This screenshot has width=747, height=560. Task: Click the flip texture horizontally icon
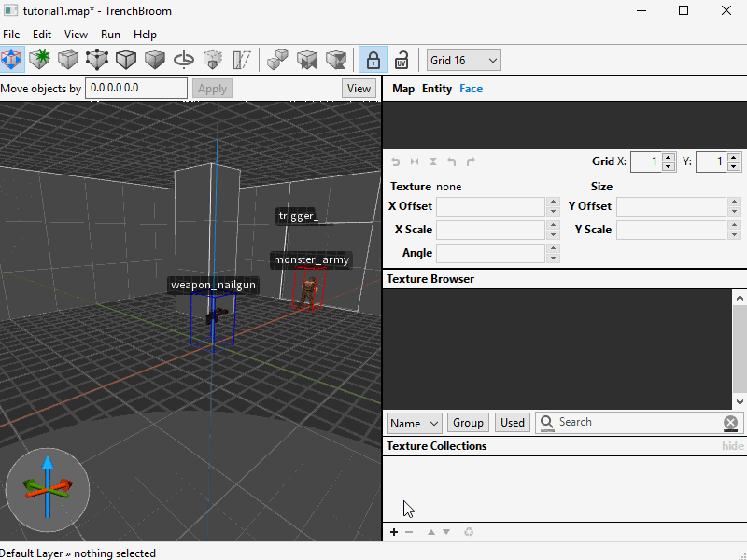point(415,161)
